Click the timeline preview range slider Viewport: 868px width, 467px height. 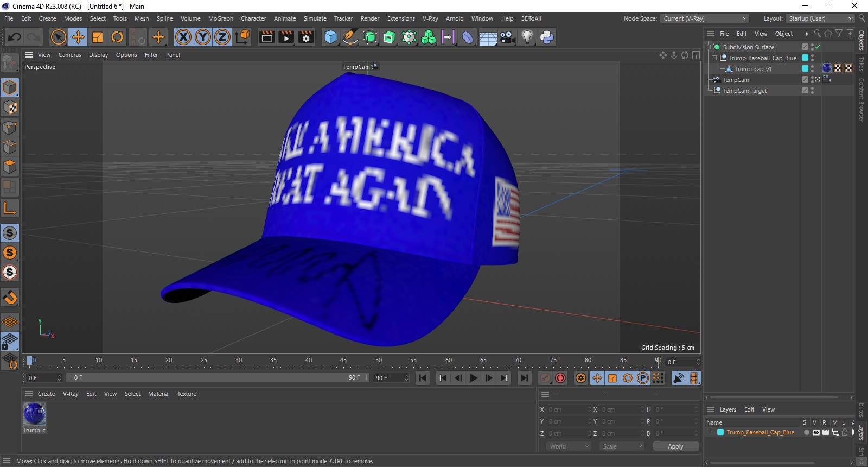218,377
